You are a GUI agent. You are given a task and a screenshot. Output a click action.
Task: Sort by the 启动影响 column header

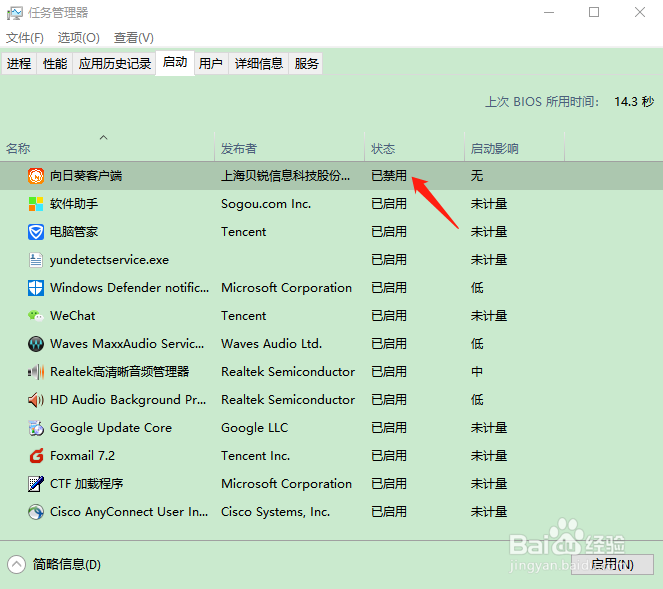point(514,146)
